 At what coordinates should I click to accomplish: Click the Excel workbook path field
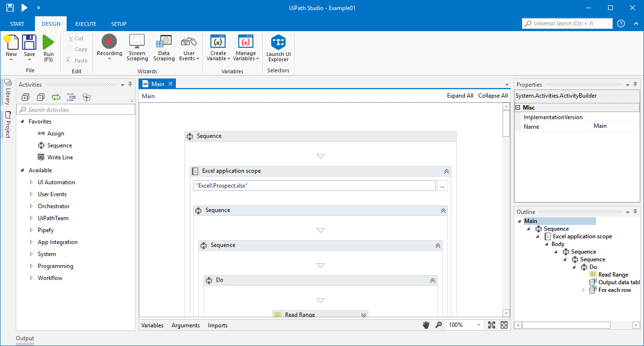(314, 186)
